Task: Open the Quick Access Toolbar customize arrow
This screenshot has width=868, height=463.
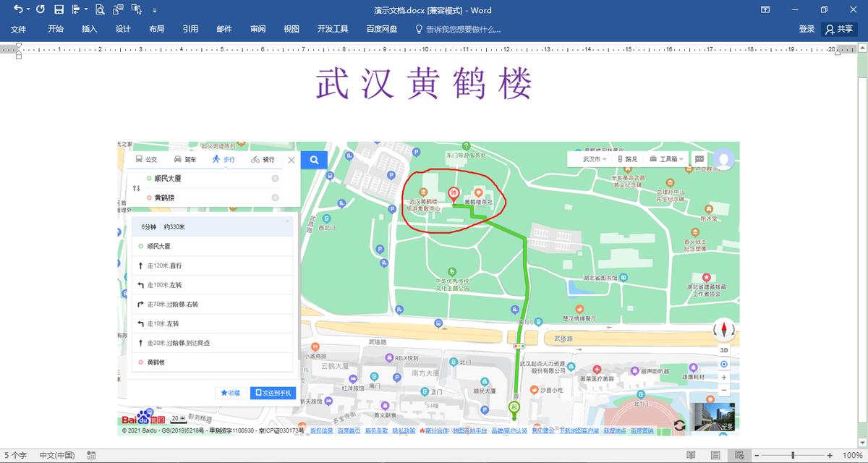Action: click(153, 9)
